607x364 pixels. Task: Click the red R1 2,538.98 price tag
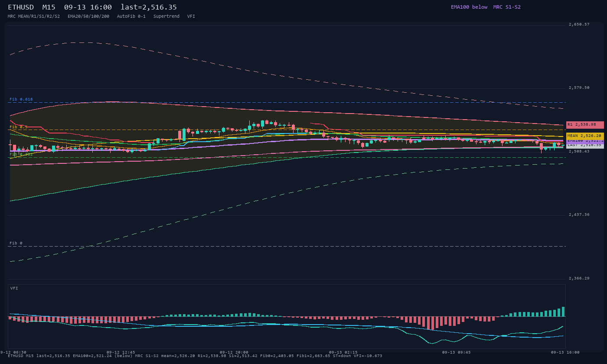pos(585,125)
